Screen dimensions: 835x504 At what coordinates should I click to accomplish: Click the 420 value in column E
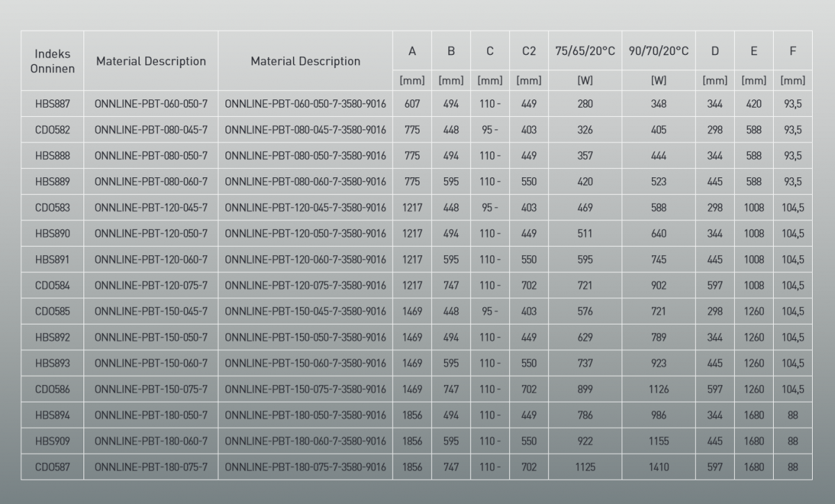(x=754, y=104)
